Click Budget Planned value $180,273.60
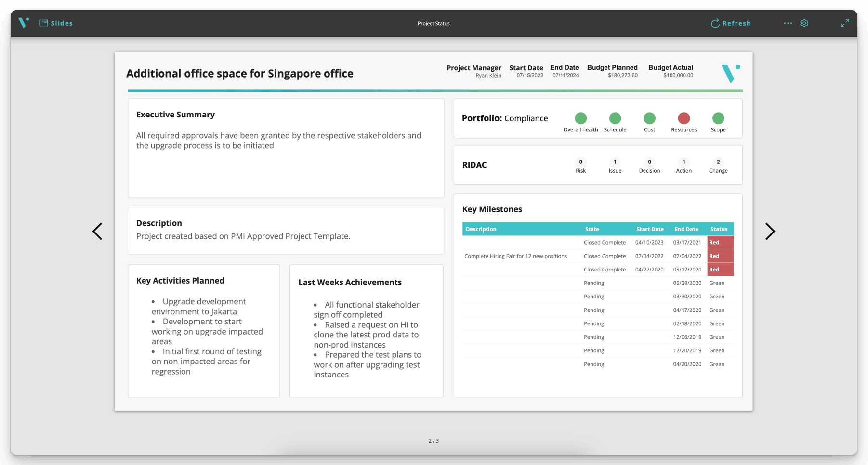 (x=622, y=76)
